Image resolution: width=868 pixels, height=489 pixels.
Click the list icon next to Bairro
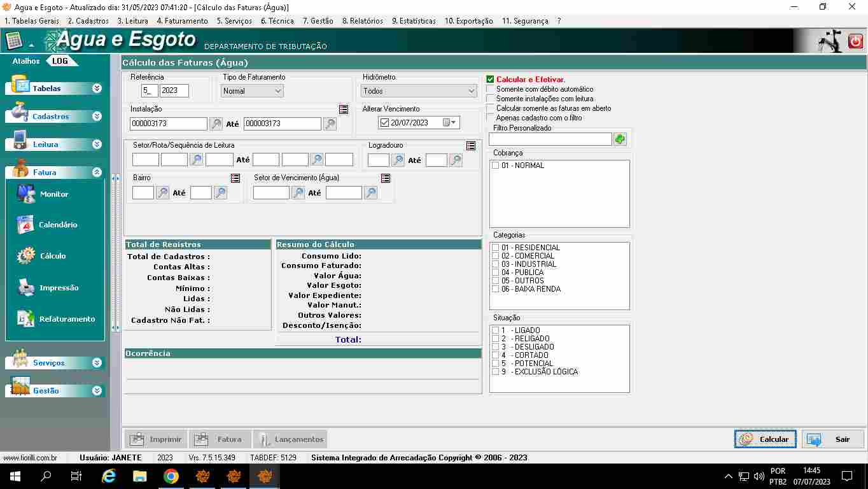tap(235, 178)
